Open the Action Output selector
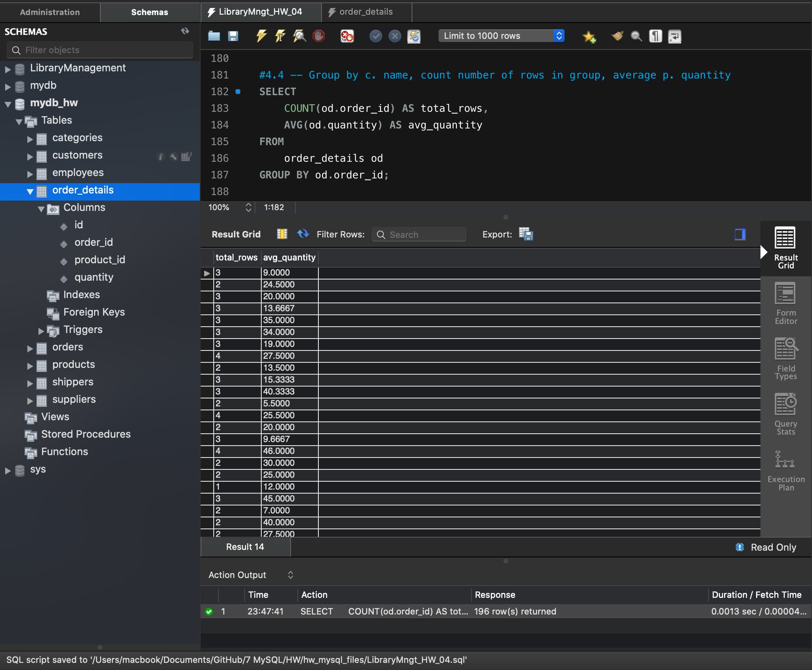812x670 pixels. 251,575
